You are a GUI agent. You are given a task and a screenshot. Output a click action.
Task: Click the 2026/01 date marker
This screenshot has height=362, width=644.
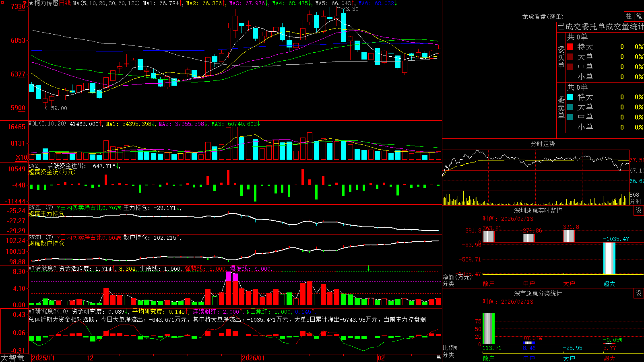point(254,358)
